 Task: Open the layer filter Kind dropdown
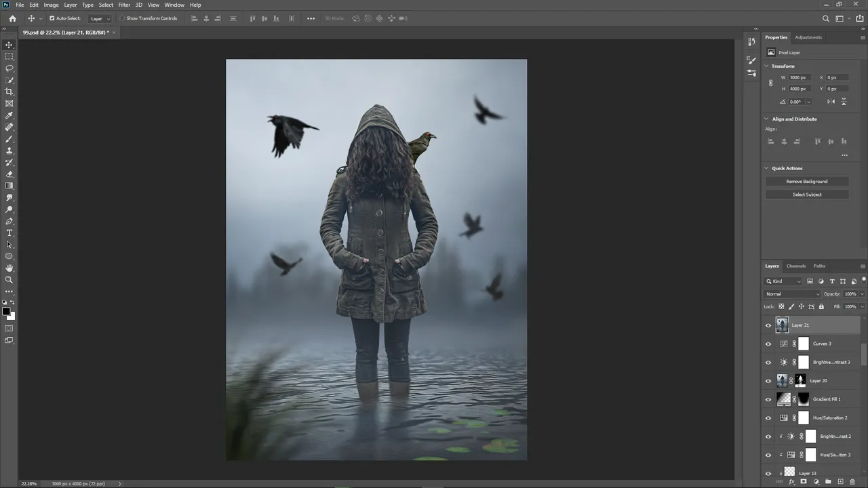click(x=783, y=281)
